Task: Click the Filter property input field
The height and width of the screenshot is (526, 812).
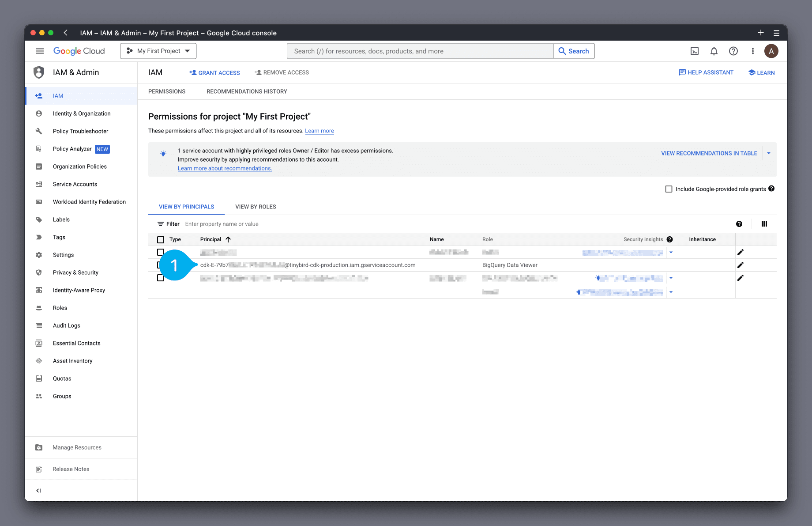Action: point(309,224)
